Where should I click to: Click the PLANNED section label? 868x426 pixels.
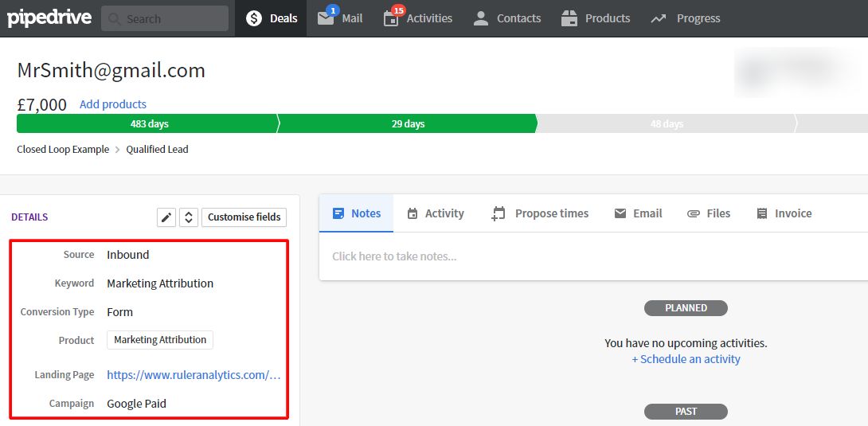[x=686, y=308]
